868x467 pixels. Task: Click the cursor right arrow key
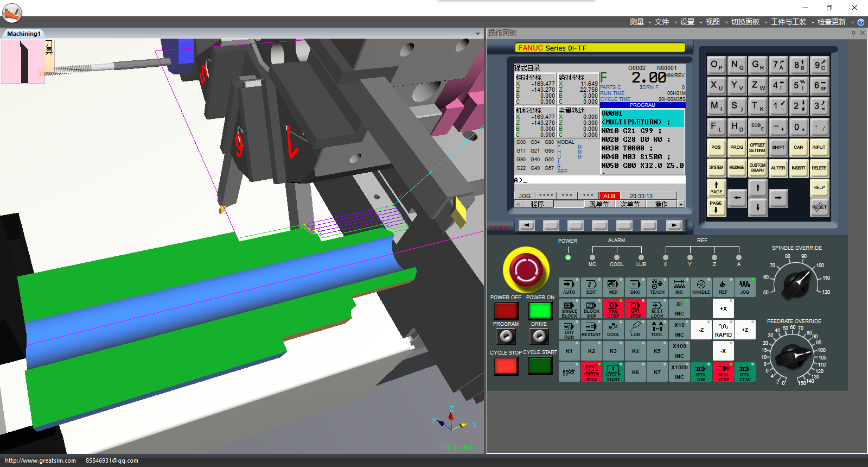[778, 198]
